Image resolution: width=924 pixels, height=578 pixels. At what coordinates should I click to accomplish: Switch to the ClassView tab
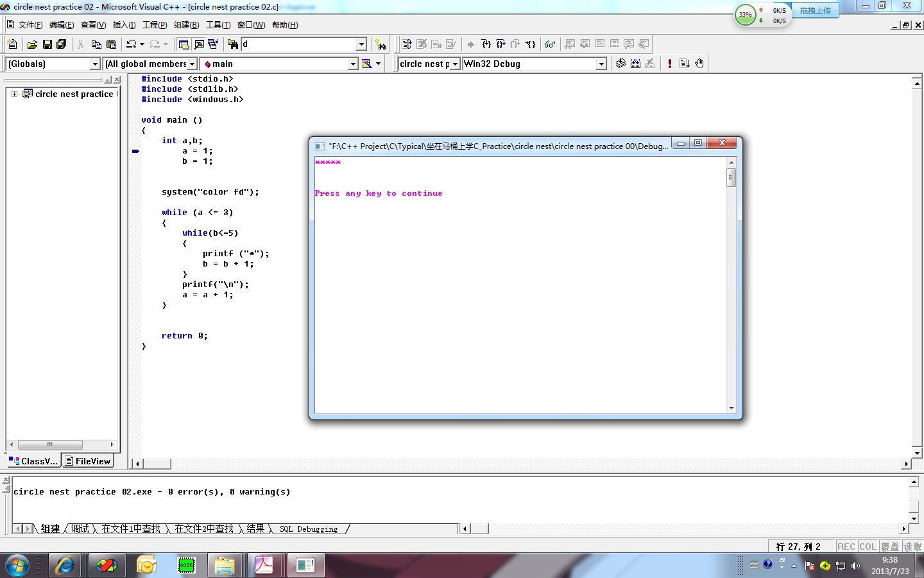pyautogui.click(x=33, y=460)
